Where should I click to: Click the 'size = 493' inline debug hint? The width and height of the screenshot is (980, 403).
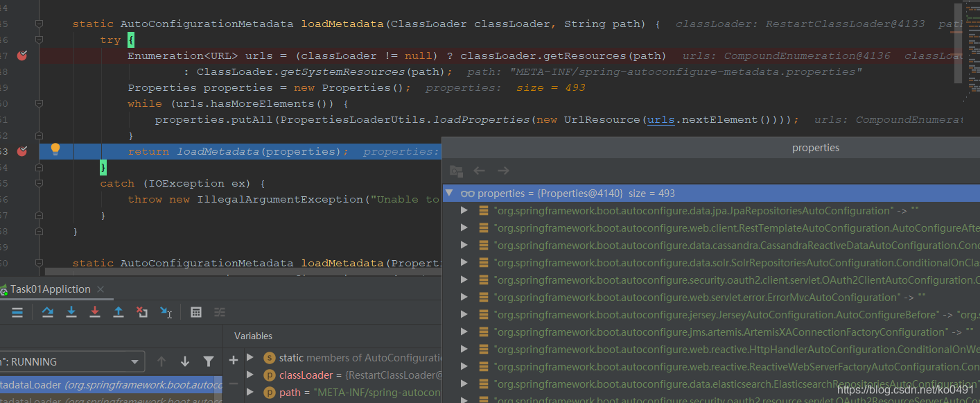(551, 87)
